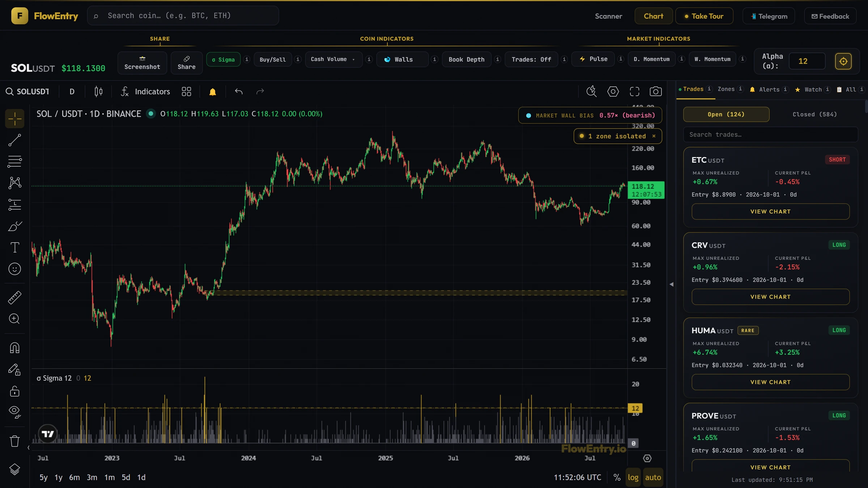The height and width of the screenshot is (488, 868).
Task: Toggle magnet mode snapping
Action: click(14, 348)
